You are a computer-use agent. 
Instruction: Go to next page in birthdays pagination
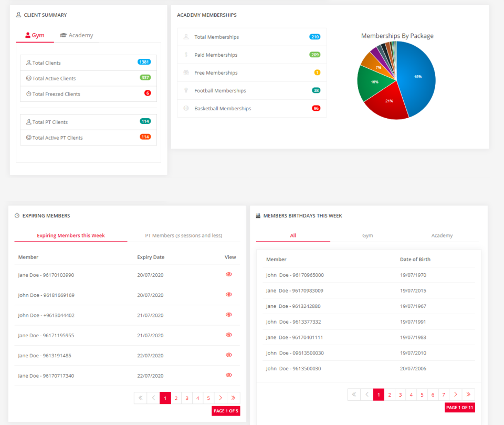456,395
